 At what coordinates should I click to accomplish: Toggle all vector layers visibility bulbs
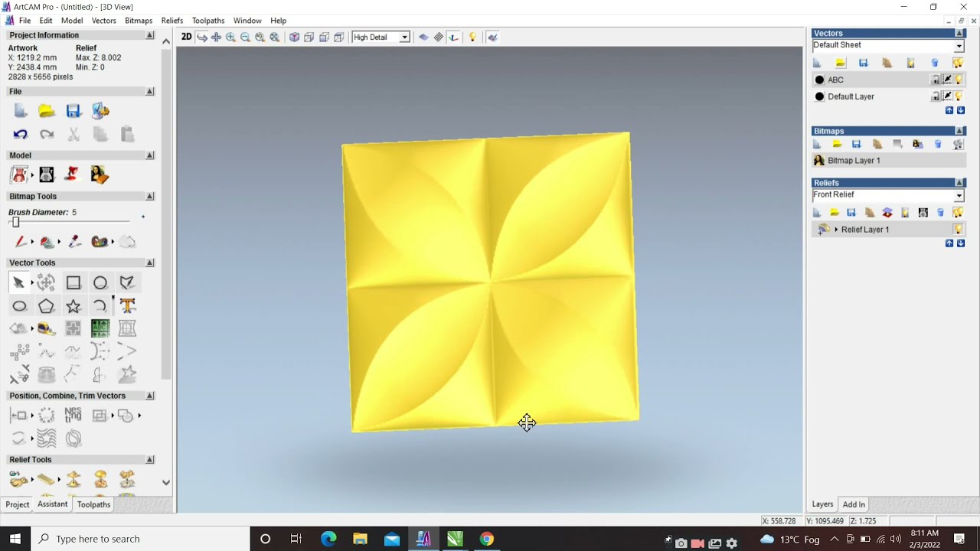click(958, 63)
